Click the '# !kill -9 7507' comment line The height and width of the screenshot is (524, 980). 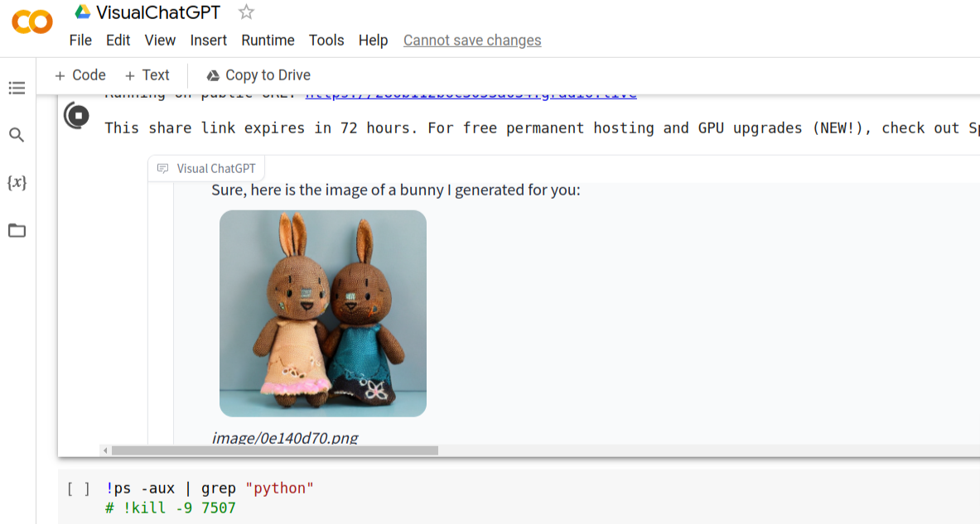pos(171,507)
